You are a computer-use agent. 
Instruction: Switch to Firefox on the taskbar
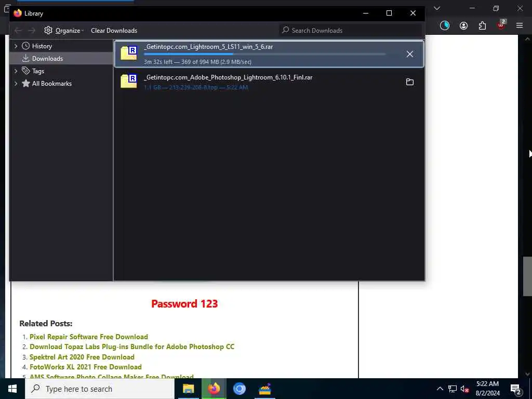click(x=214, y=389)
